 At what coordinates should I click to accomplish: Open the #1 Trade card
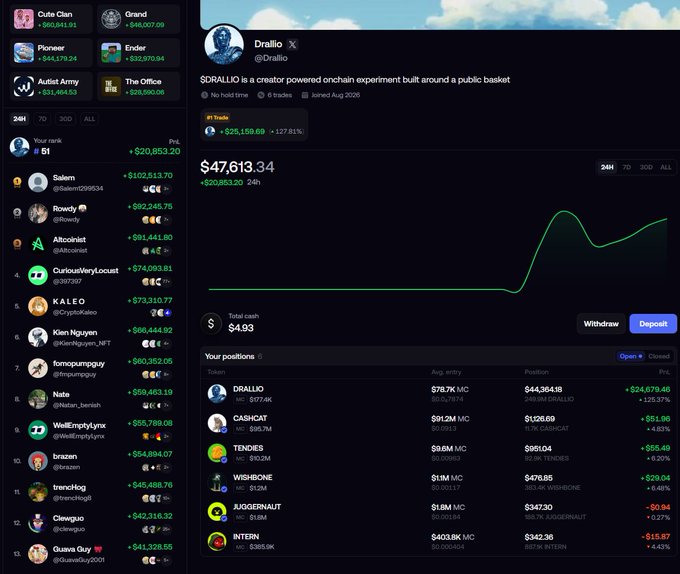pyautogui.click(x=255, y=125)
